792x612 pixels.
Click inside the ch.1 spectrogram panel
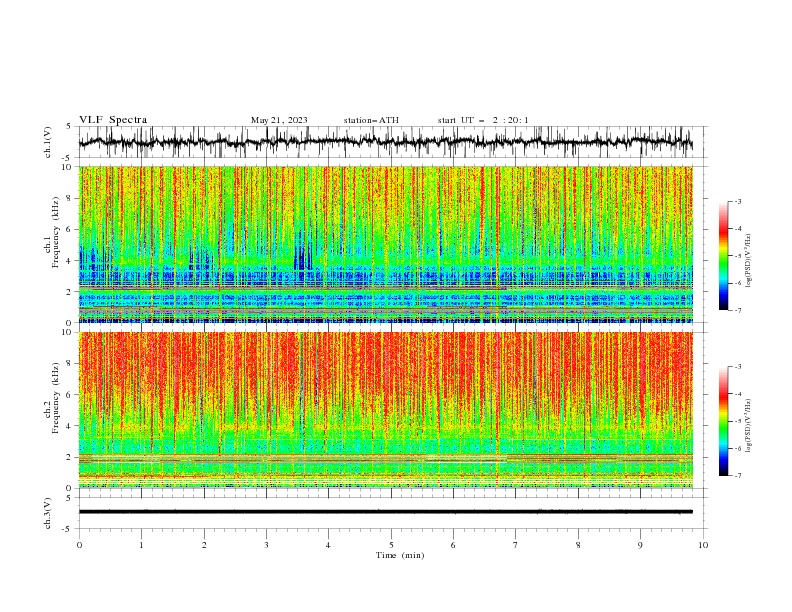[x=386, y=244]
